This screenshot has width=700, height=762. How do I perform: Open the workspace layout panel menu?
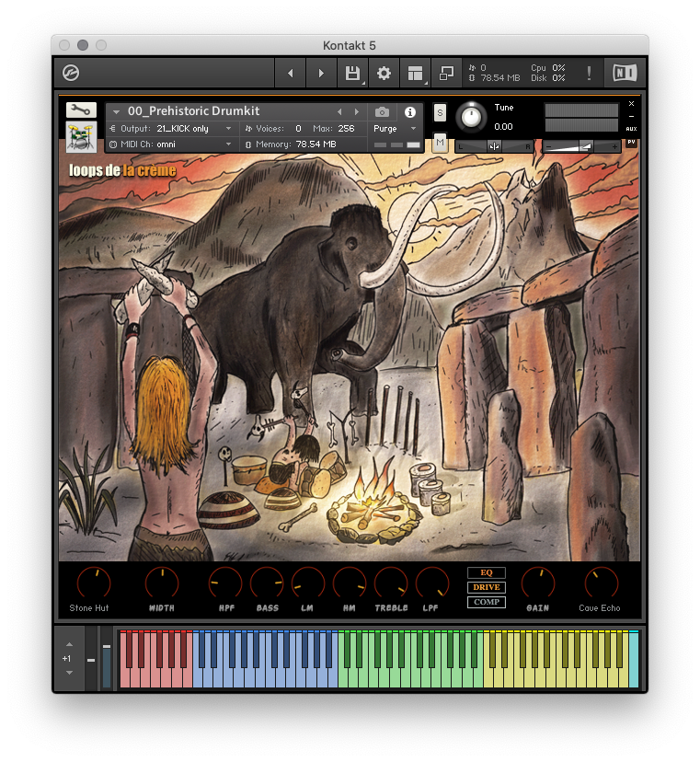[415, 74]
